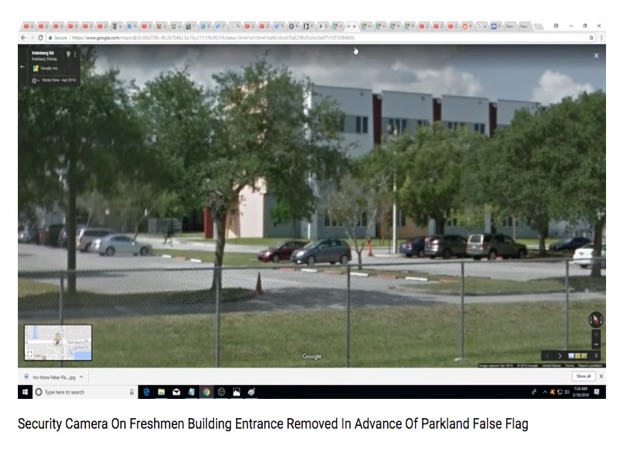Image resolution: width=626 pixels, height=460 pixels.
Task: Select the yellow imagery thumbnail
Action: click(x=578, y=356)
